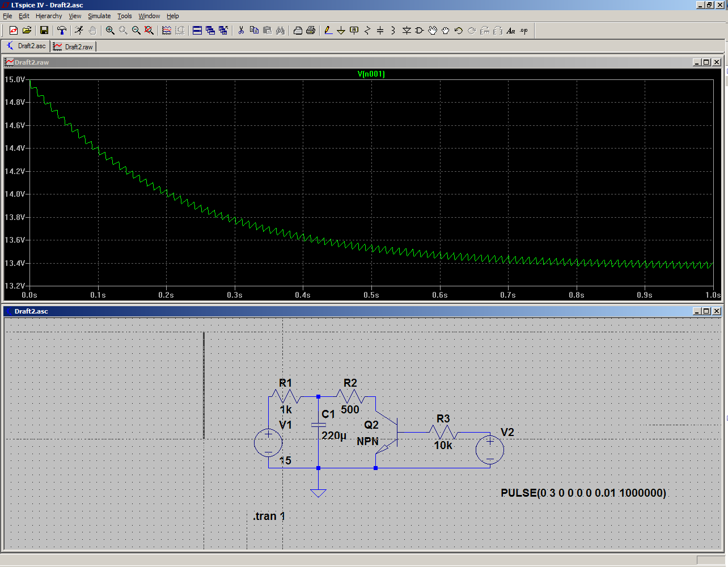Screen dimensions: 728x567
Task: Click the Run simulation icon
Action: click(79, 31)
